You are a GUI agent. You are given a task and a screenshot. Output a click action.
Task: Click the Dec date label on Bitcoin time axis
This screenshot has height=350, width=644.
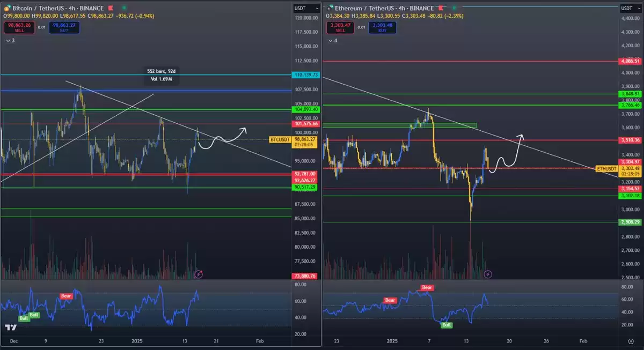[x=14, y=341]
